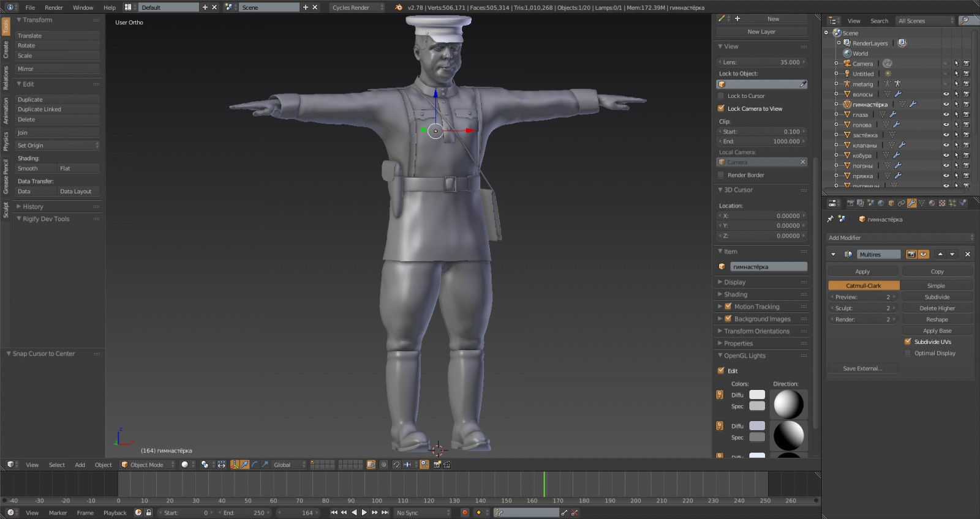Image resolution: width=980 pixels, height=519 pixels.
Task: Open the Physics properties tab icon
Action: coord(962,203)
